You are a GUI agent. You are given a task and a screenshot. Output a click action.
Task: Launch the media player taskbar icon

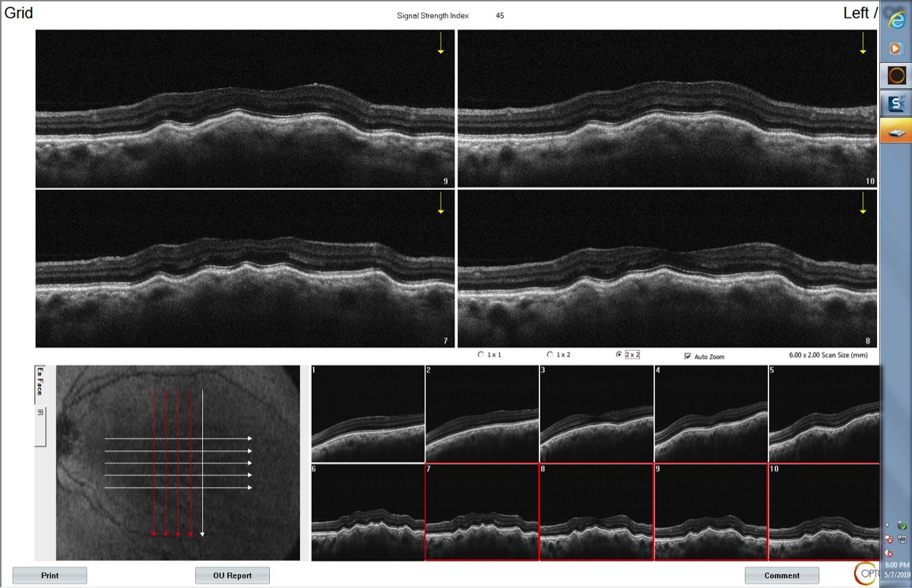click(x=896, y=49)
